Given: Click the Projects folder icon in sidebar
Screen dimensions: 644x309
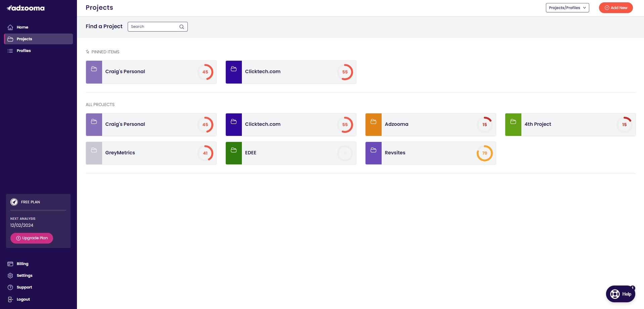Looking at the screenshot, I should 10,39.
